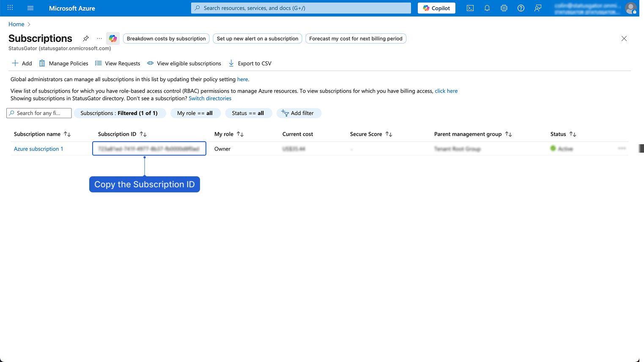Click the Tenant Root Group cell
Viewport: 644px width, 362px height.
tap(458, 149)
